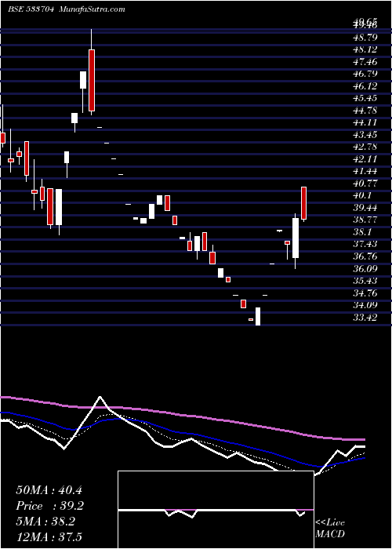Click the last red candle near 40.1
The image size is (392, 549).
coord(304,203)
